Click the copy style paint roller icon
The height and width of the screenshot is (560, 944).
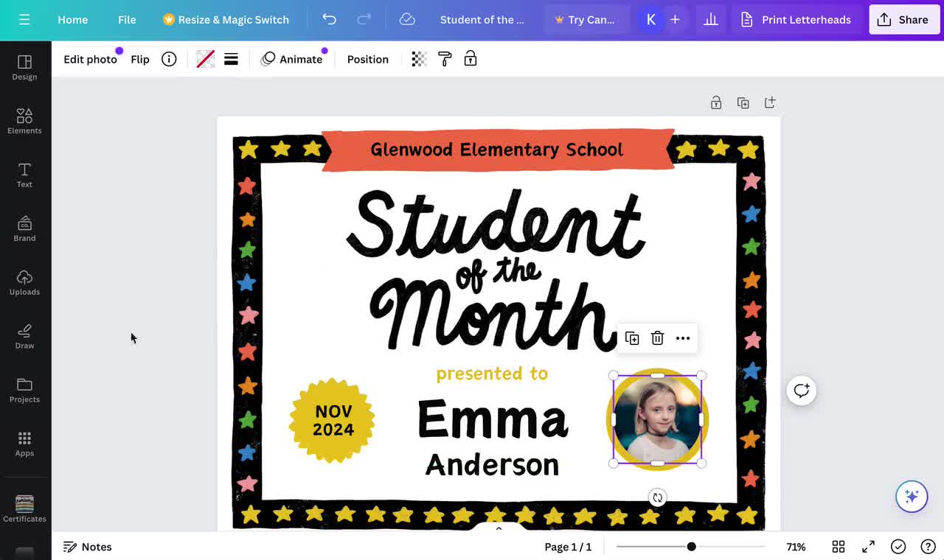(445, 59)
